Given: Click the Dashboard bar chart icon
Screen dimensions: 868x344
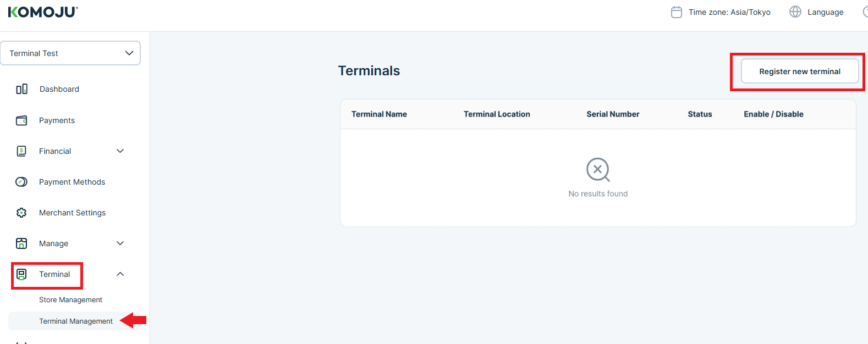Looking at the screenshot, I should pyautogui.click(x=22, y=89).
